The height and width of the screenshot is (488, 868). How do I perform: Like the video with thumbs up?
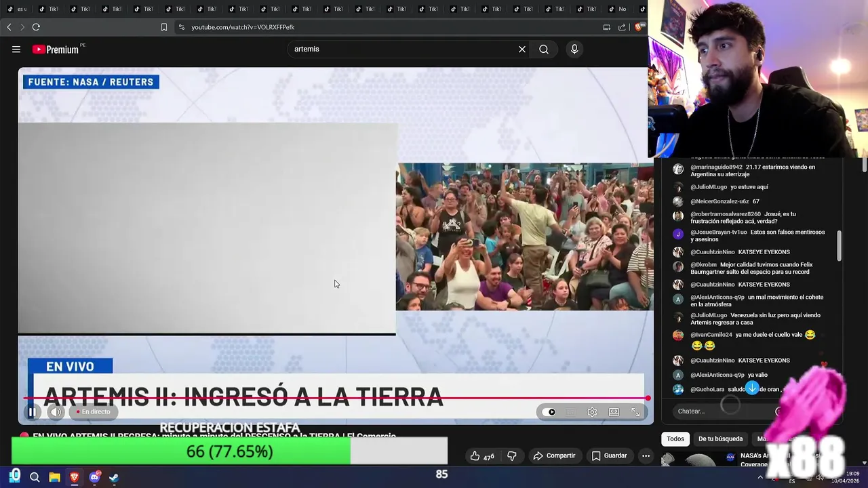coord(483,456)
